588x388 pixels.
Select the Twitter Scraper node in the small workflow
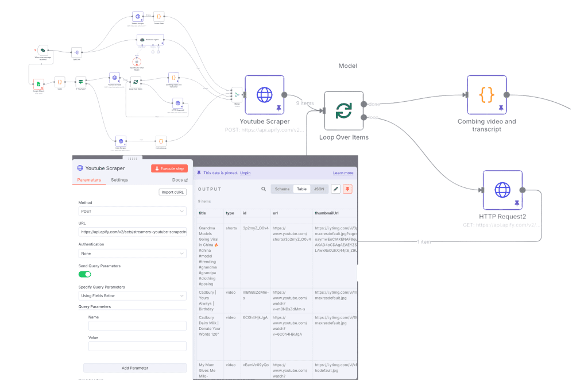pos(138,17)
